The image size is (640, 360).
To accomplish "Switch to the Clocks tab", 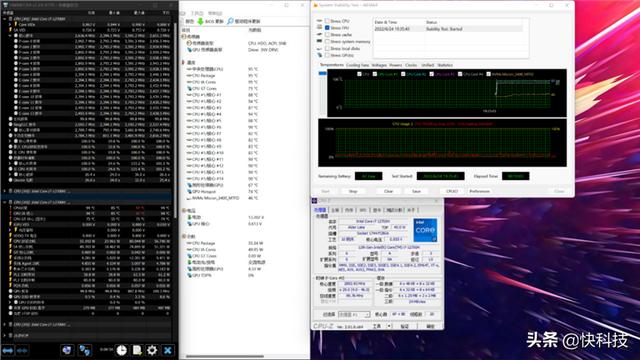I will click(x=411, y=65).
